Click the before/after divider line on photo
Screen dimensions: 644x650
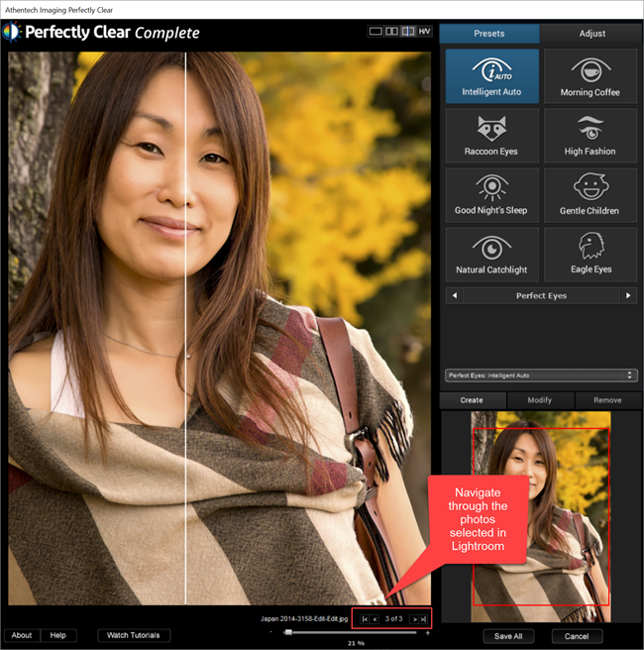[185, 328]
